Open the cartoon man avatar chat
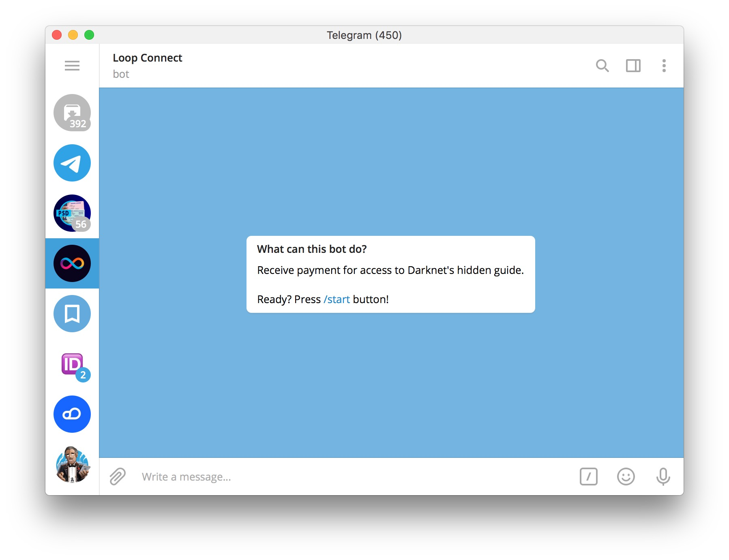This screenshot has width=729, height=560. click(x=72, y=464)
